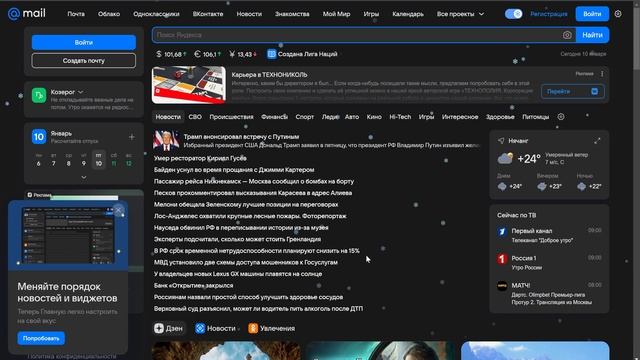Select the Спорт news tab
This screenshot has width=640, height=360.
coord(304,117)
